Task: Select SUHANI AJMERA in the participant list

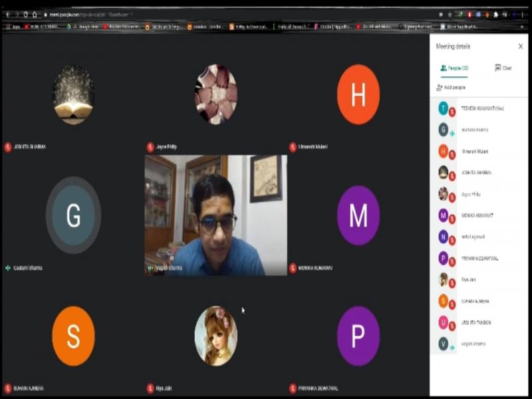Action: 476,301
